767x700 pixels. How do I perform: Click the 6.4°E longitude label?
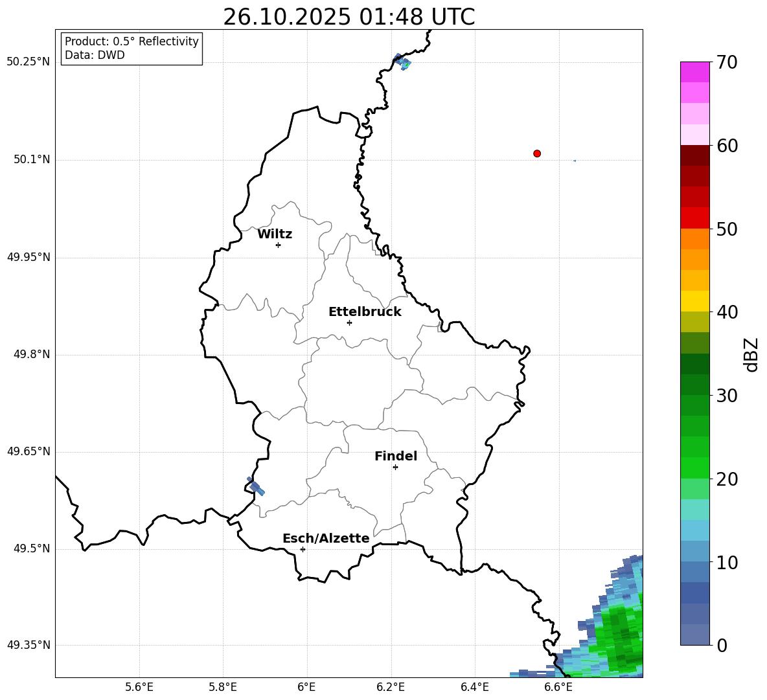pyautogui.click(x=474, y=687)
